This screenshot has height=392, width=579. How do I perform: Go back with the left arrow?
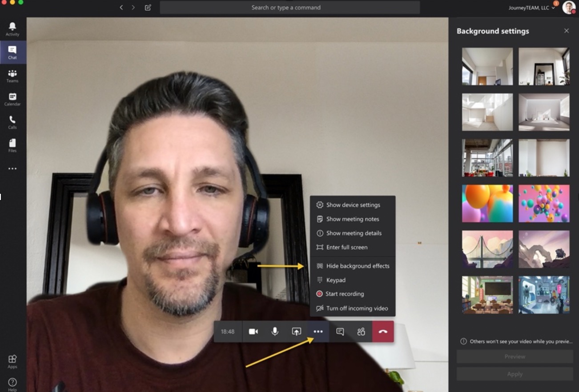point(121,8)
